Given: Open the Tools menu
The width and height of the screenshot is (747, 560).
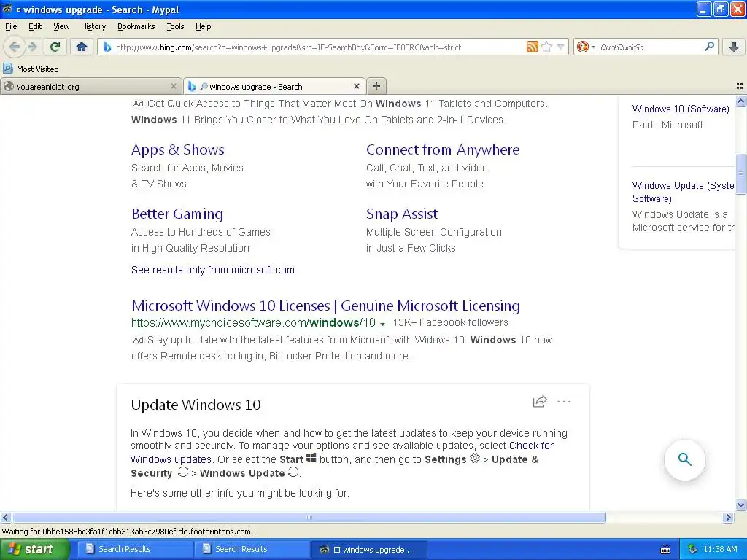Looking at the screenshot, I should (x=175, y=26).
